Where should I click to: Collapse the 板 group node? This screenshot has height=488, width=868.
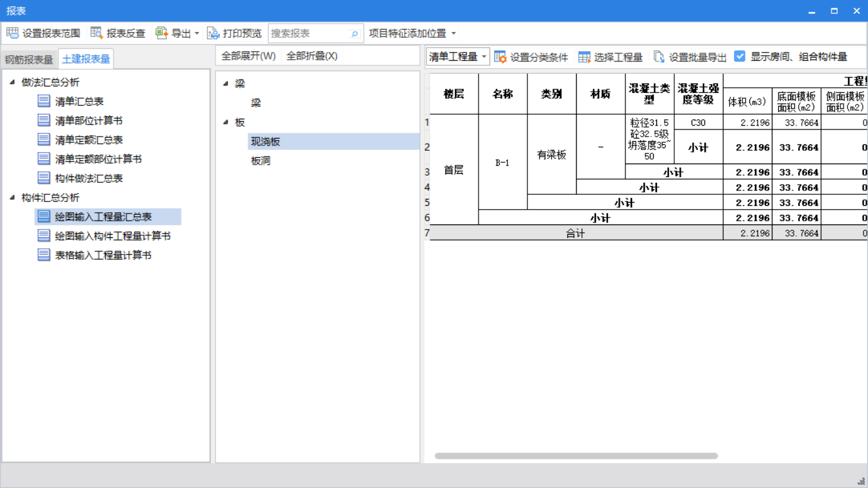(x=226, y=122)
